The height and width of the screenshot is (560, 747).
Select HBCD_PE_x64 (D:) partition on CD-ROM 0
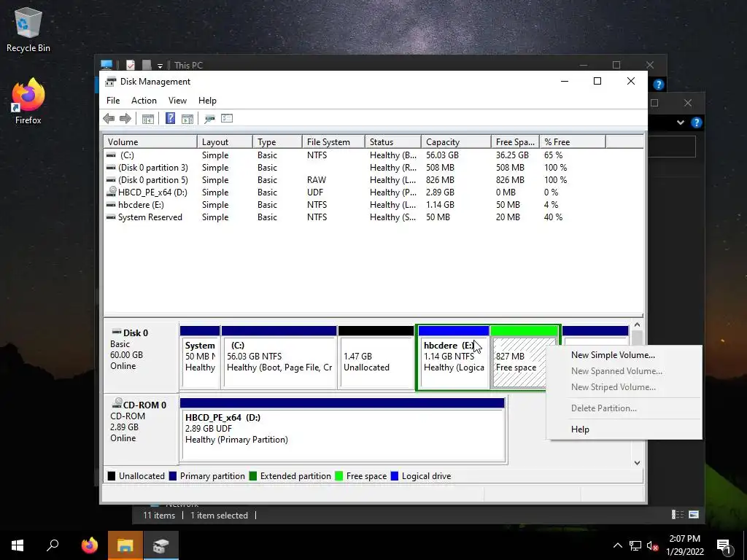point(342,430)
